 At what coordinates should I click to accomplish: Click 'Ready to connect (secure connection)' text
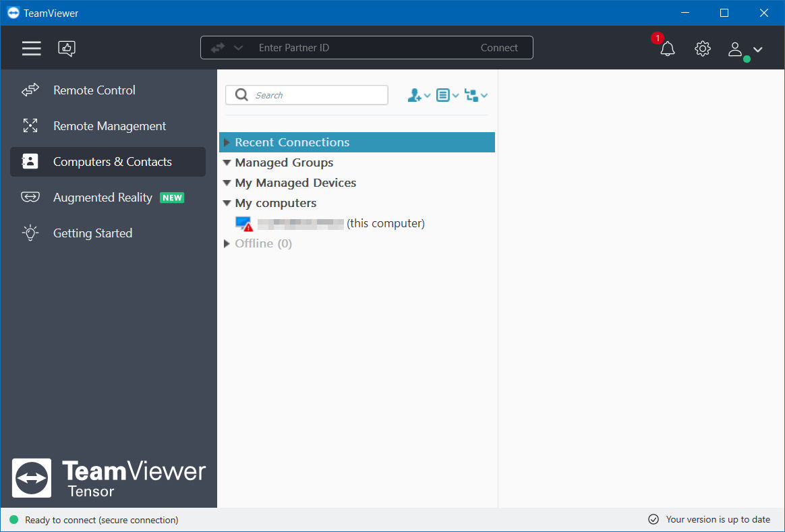(102, 520)
